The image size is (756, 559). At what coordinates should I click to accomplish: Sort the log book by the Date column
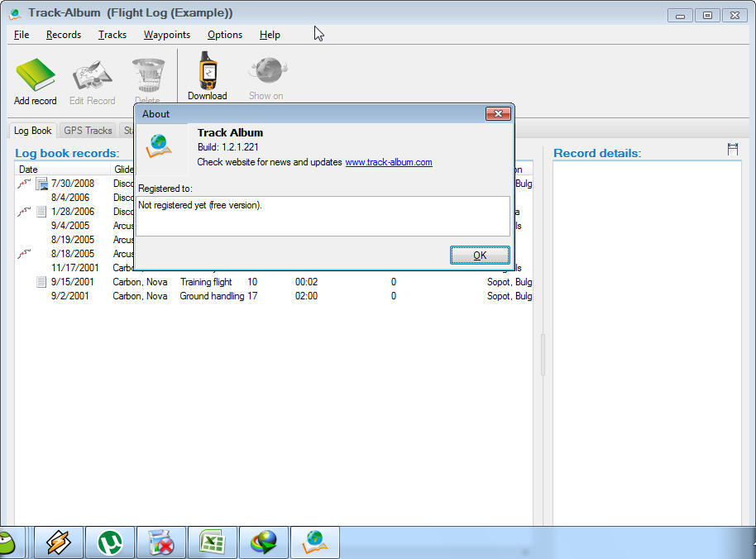(63, 170)
